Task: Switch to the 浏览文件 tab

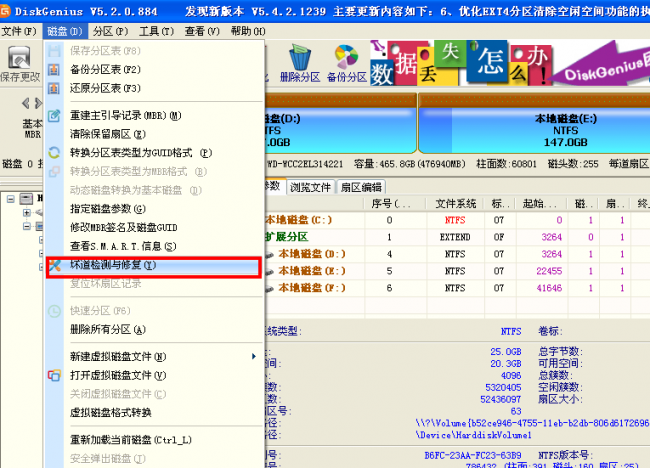Action: point(310,187)
